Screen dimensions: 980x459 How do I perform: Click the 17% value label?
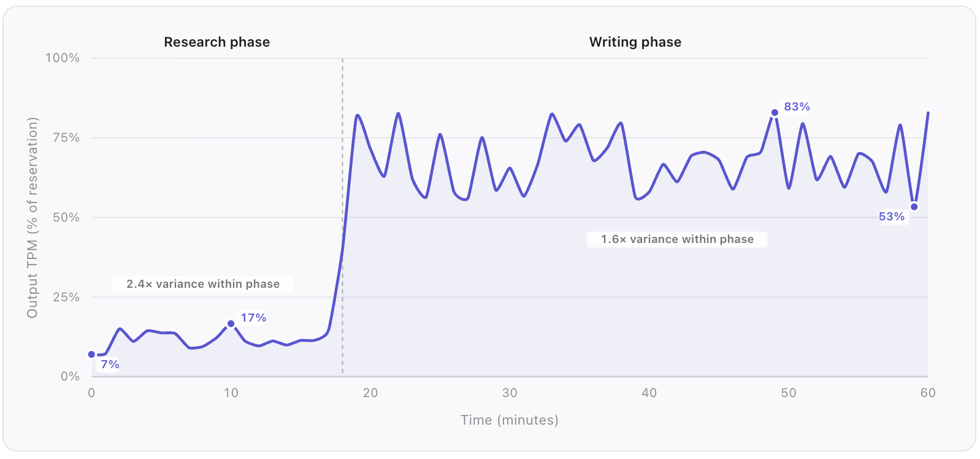pos(253,318)
